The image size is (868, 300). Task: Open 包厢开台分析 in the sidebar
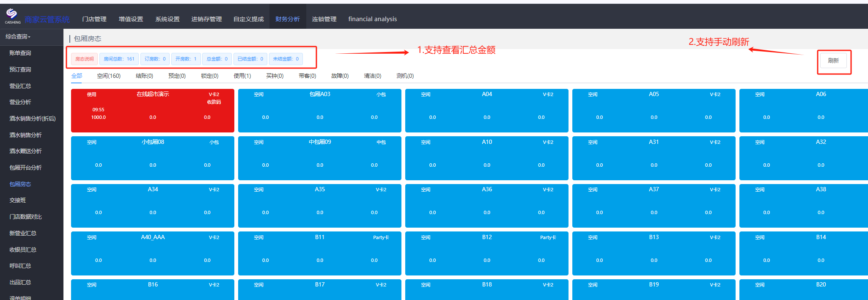point(25,168)
